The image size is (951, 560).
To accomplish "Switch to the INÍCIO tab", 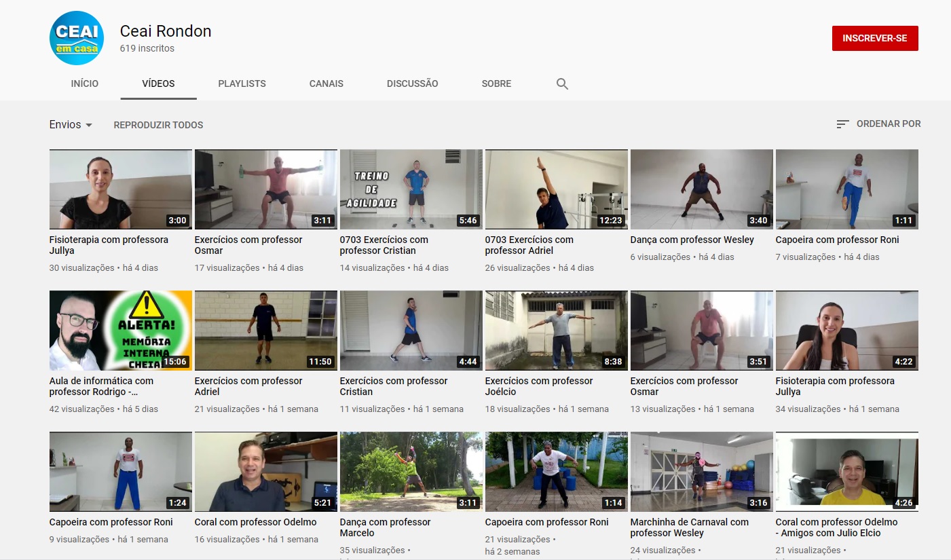I will (x=85, y=84).
